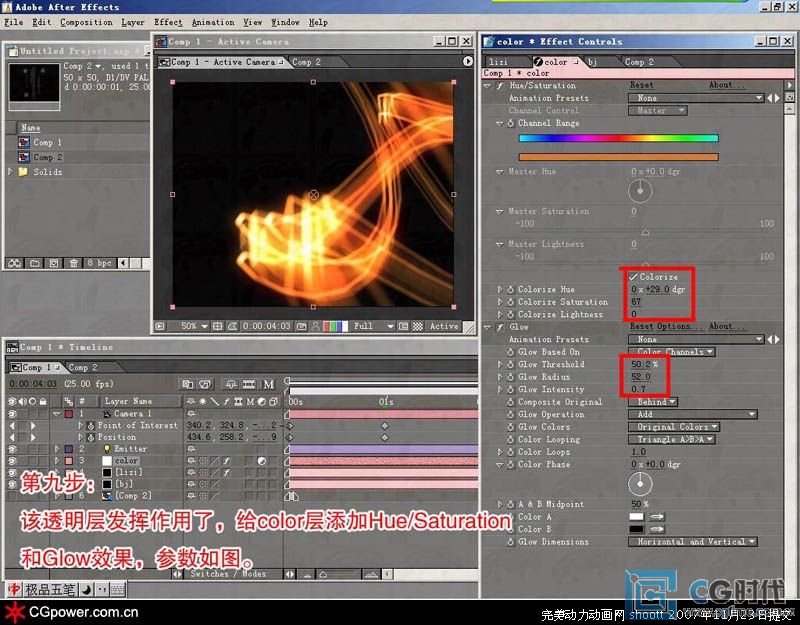Click the Color A white swatch

[637, 517]
